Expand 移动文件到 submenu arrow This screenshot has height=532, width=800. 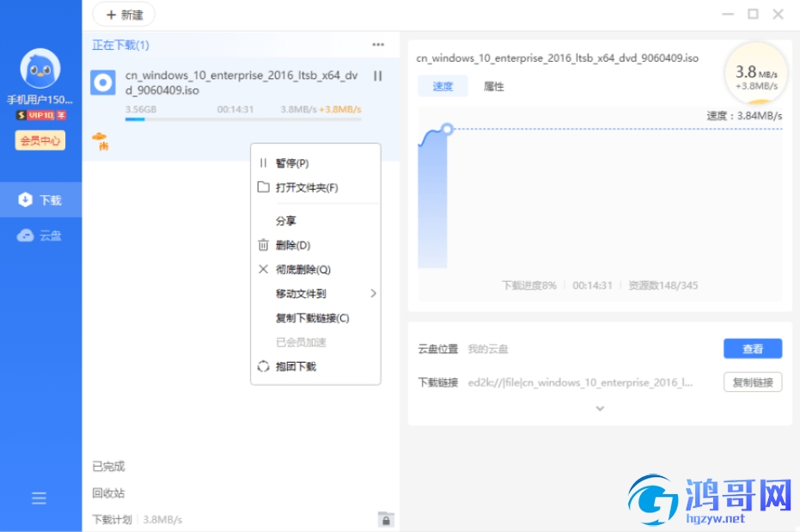tap(374, 293)
